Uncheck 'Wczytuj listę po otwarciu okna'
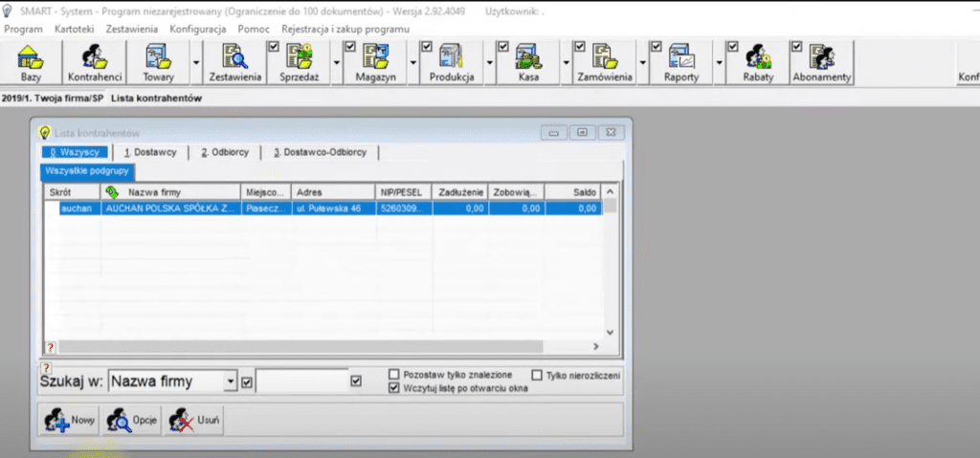This screenshot has height=458, width=980. tap(394, 389)
